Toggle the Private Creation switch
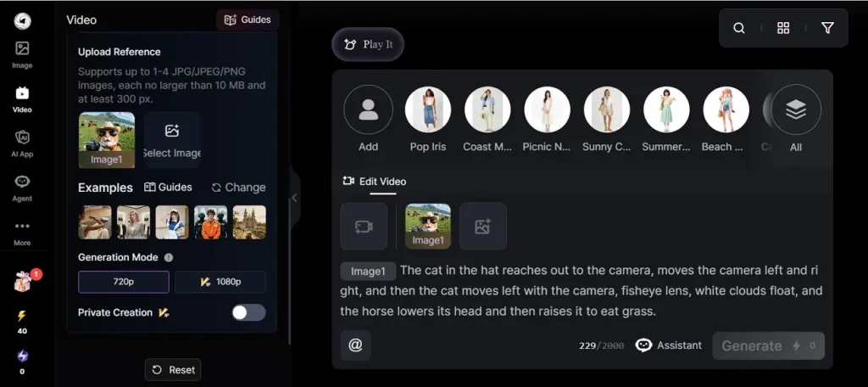Screen dimensions: 868x387 (248, 312)
